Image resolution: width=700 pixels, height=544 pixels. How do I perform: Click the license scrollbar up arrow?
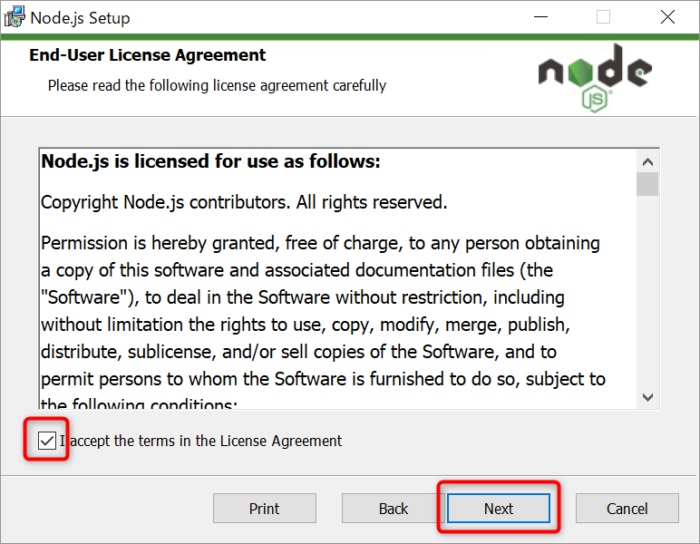648,161
